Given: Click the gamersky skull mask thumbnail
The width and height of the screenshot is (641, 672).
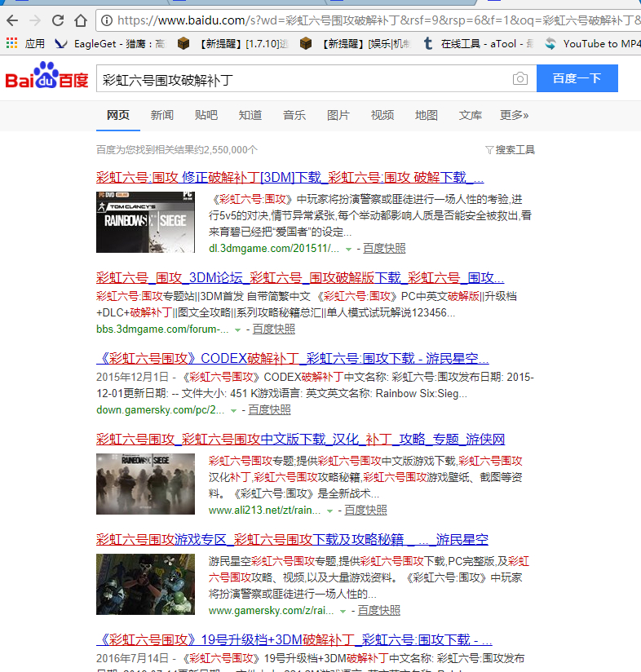Looking at the screenshot, I should click(x=145, y=584).
